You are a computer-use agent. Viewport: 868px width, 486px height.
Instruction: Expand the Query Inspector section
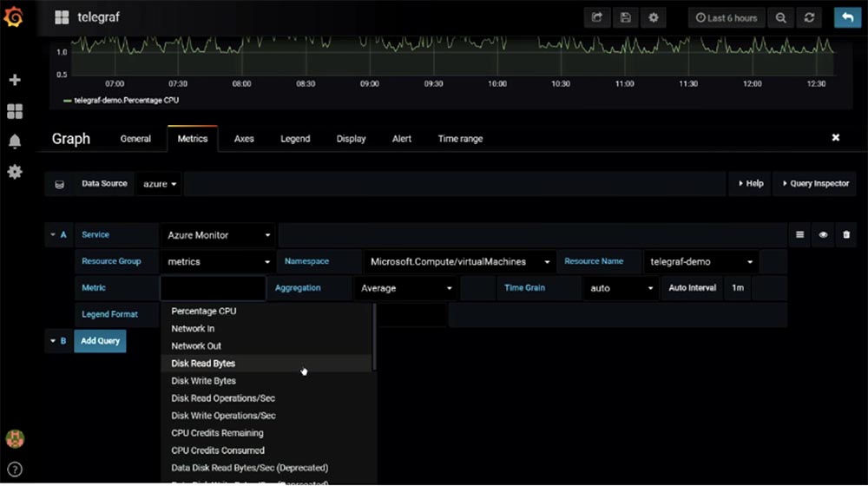point(815,184)
